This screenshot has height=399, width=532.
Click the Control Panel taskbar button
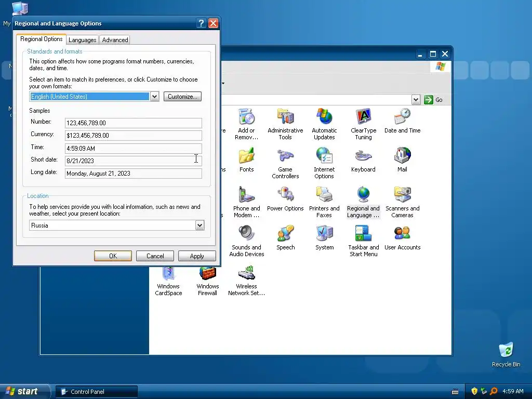[96, 392]
